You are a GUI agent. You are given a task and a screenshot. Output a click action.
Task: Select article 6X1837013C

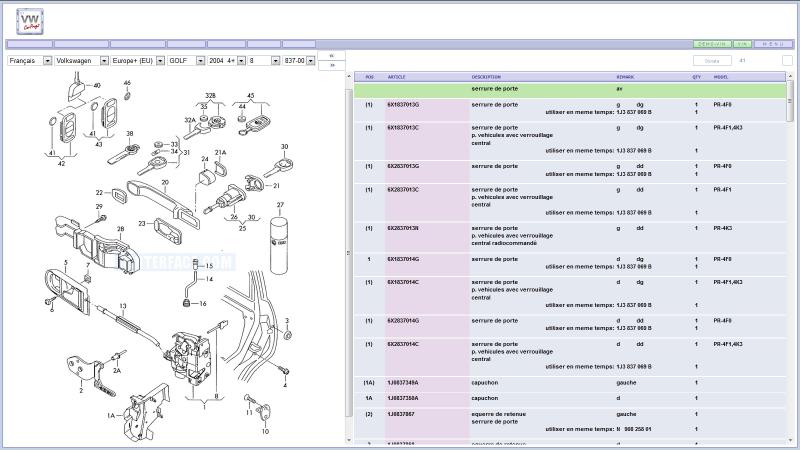tap(403, 128)
